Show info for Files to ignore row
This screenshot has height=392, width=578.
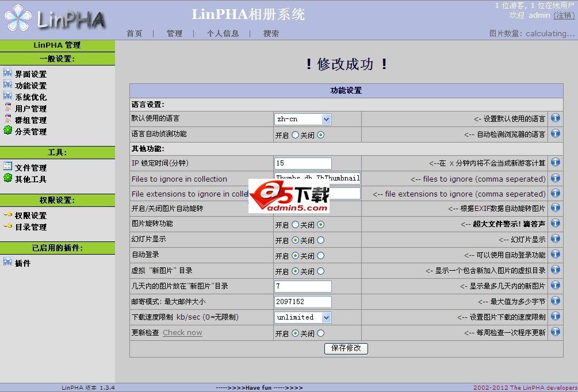coord(556,178)
